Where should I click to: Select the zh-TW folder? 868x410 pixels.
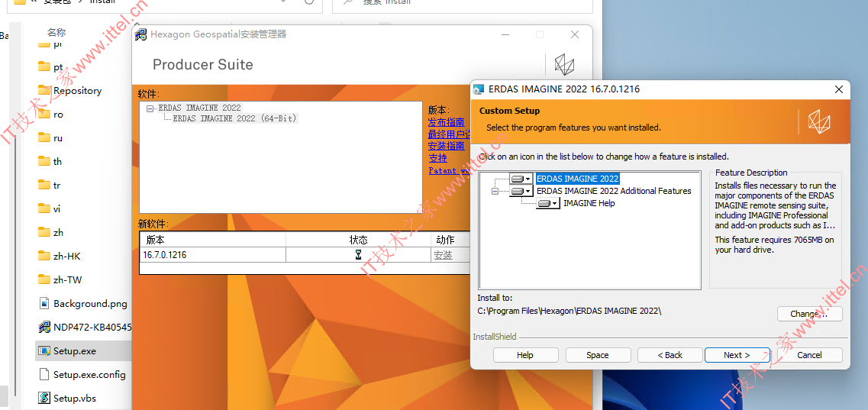click(x=67, y=279)
